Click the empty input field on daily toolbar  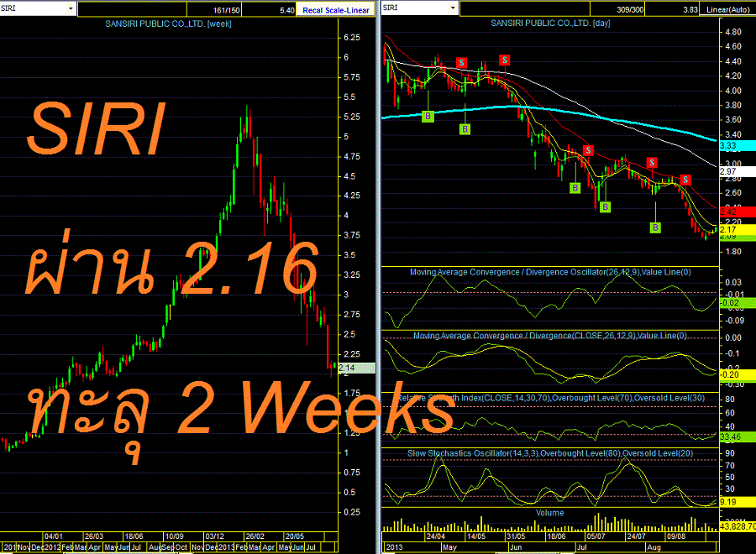(524, 8)
